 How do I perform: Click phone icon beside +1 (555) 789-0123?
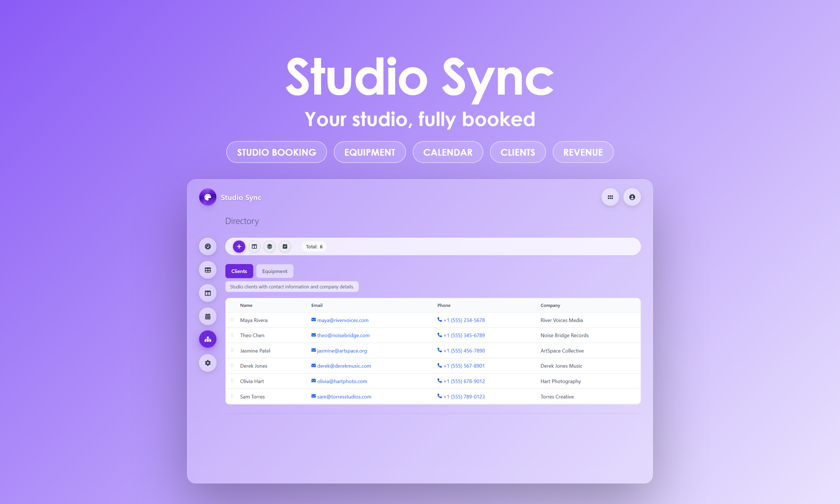click(x=439, y=396)
